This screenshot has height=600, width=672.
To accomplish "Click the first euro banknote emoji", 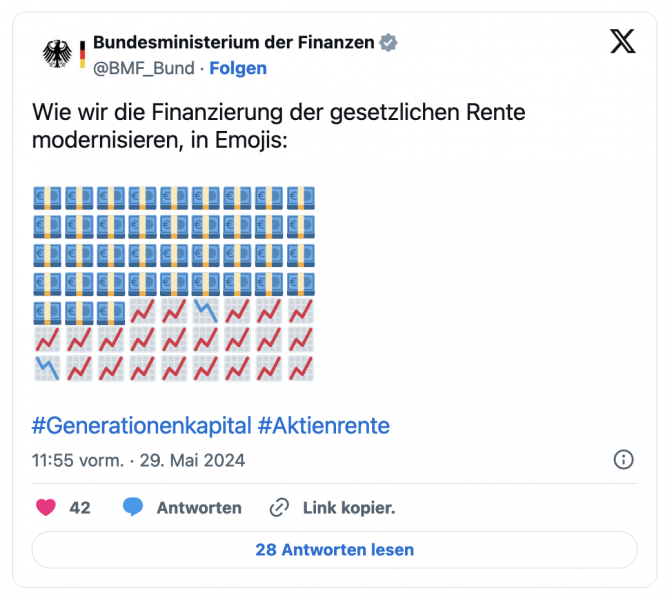I will pos(47,198).
